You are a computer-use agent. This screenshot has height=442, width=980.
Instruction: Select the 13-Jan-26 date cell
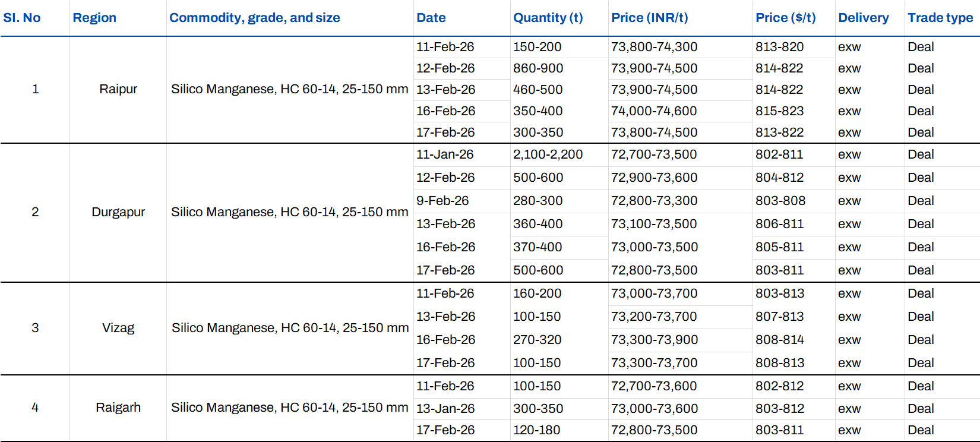[445, 409]
